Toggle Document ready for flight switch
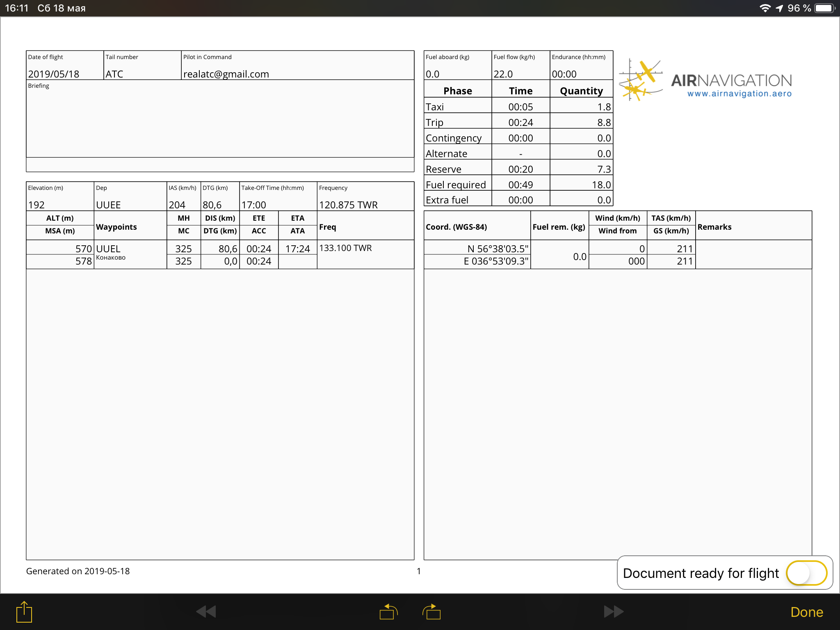The height and width of the screenshot is (630, 840). point(806,573)
